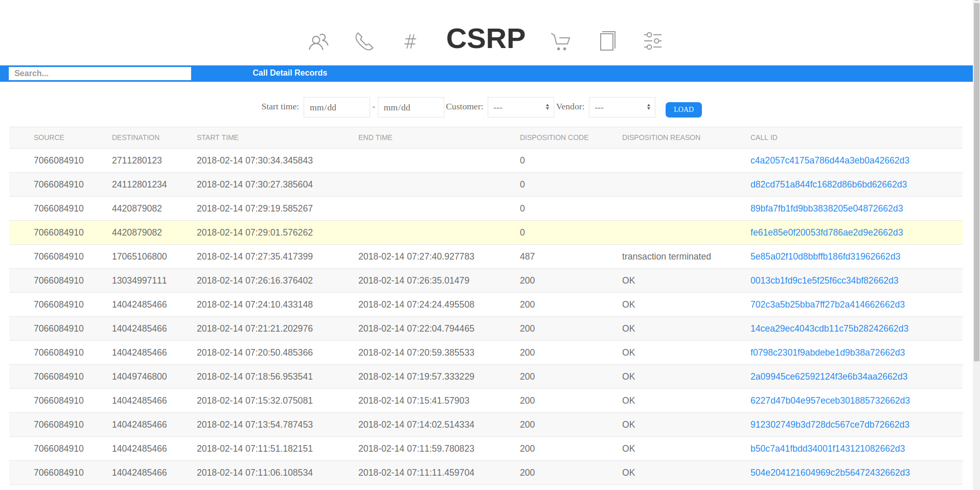
Task: Click the shopping cart icon
Action: [x=560, y=41]
